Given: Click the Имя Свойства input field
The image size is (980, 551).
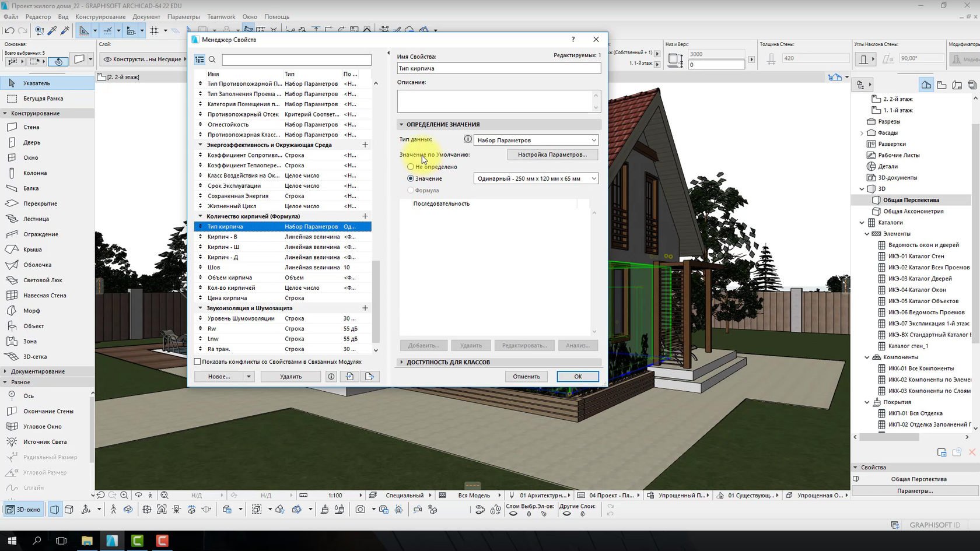Looking at the screenshot, I should [499, 68].
